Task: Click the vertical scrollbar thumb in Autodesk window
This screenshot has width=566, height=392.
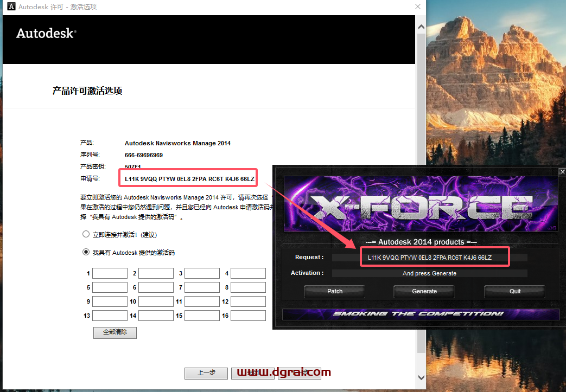Action: pos(421,193)
